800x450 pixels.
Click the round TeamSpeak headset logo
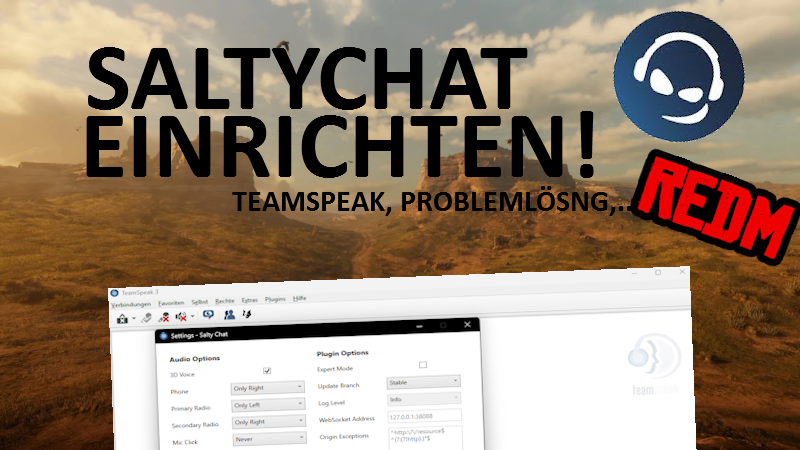coord(679,77)
